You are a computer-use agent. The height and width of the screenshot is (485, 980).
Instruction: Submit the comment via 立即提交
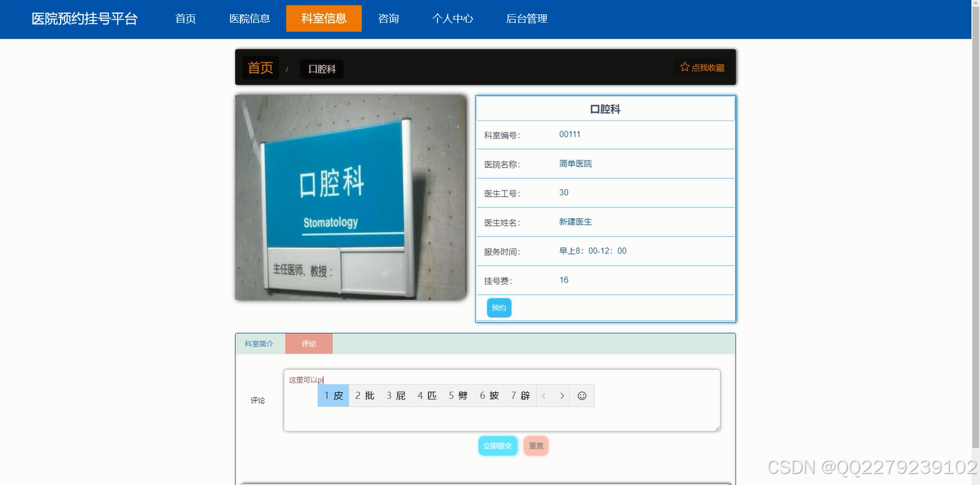pos(498,446)
